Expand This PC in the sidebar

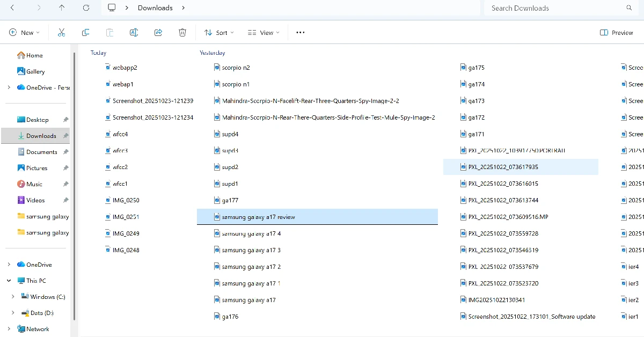click(9, 280)
